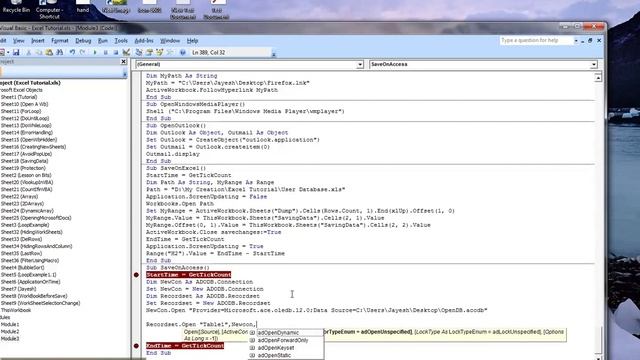Screen dimensions: 640x360
Task: Click the blue Help question mark icon
Action: point(183,52)
